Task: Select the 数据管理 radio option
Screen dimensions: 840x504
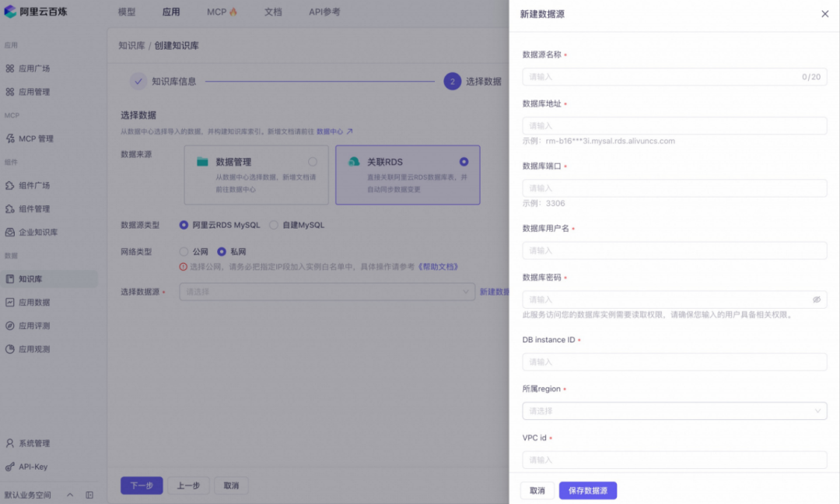Action: 313,162
